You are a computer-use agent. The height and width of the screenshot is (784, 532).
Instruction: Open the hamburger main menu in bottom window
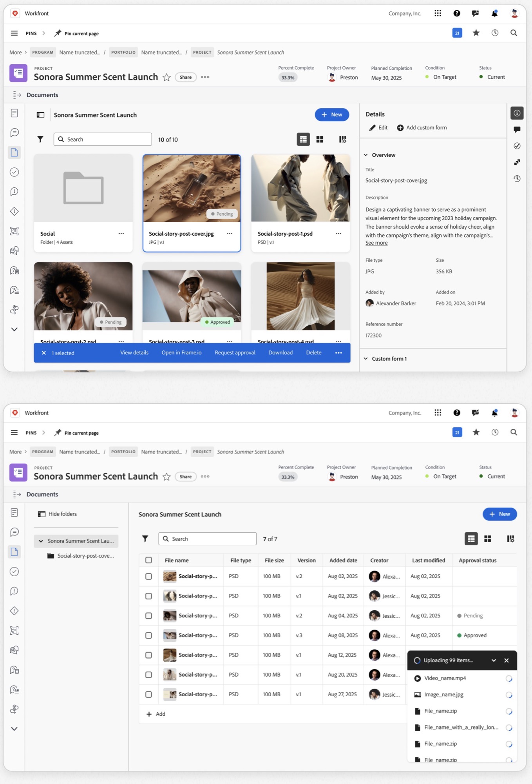tap(14, 432)
